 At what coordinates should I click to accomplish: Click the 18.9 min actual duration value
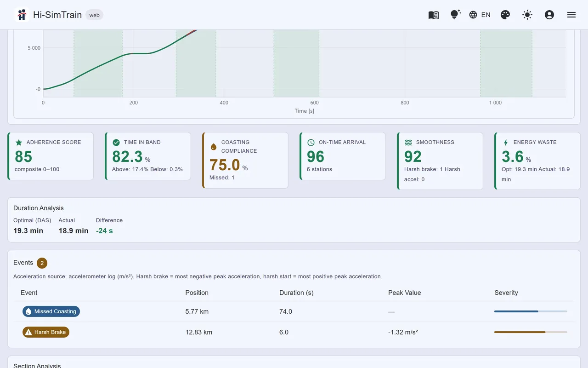[x=73, y=231]
